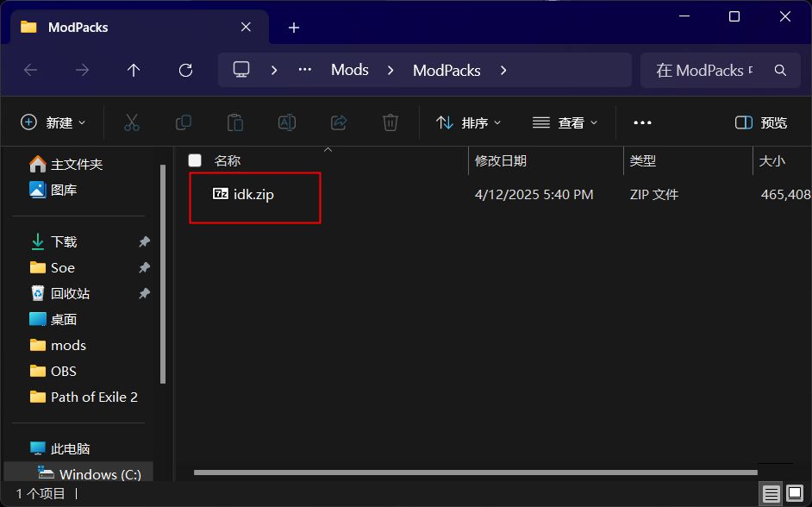The image size is (812, 507).
Task: Open Soe folder in sidebar
Action: point(52,267)
